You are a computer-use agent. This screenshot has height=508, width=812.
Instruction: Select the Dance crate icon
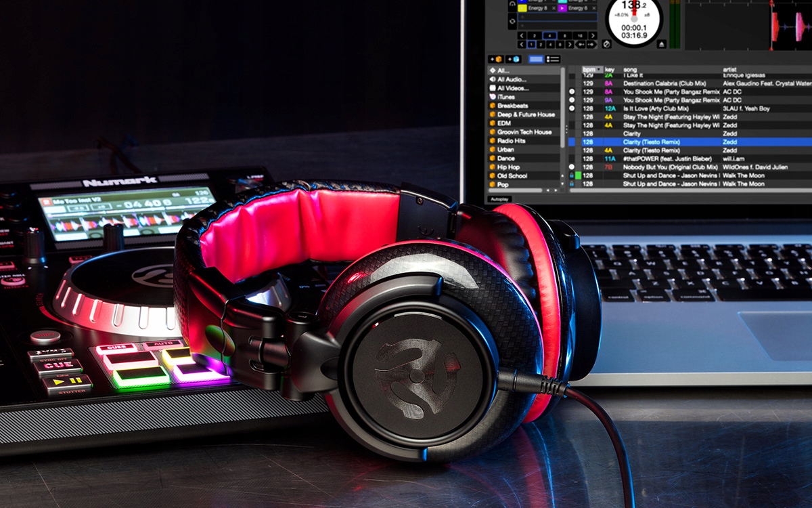pos(492,158)
